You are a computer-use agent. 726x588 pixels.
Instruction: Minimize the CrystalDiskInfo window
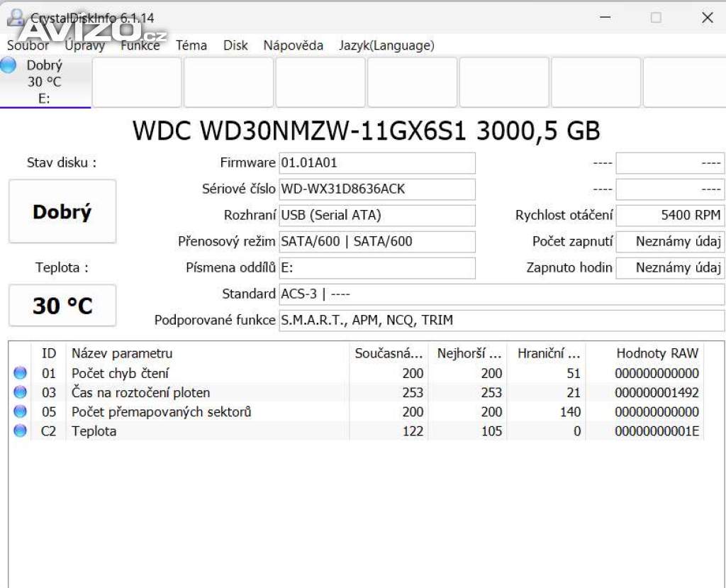[x=605, y=18]
